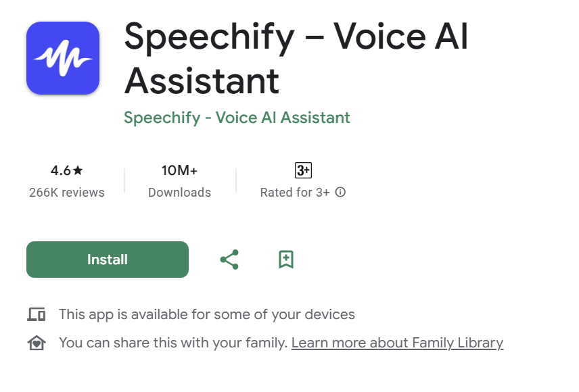Share the app using the share icon

[x=229, y=260]
